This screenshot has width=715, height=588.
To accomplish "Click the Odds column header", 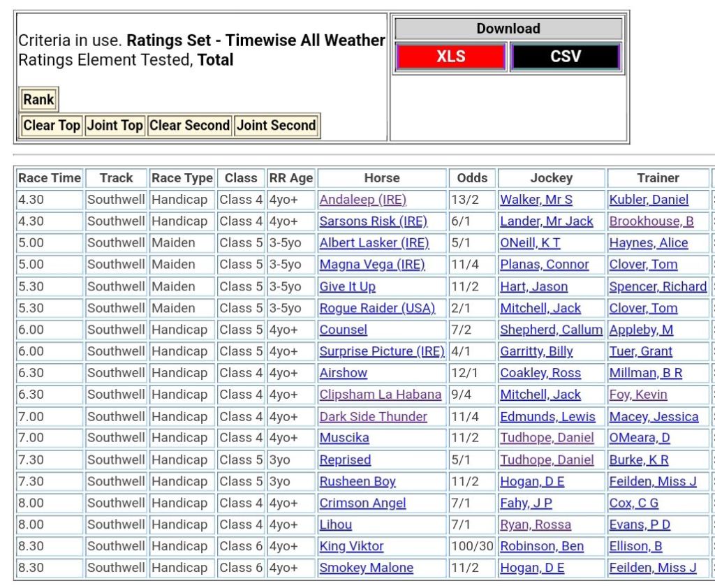I will [472, 178].
